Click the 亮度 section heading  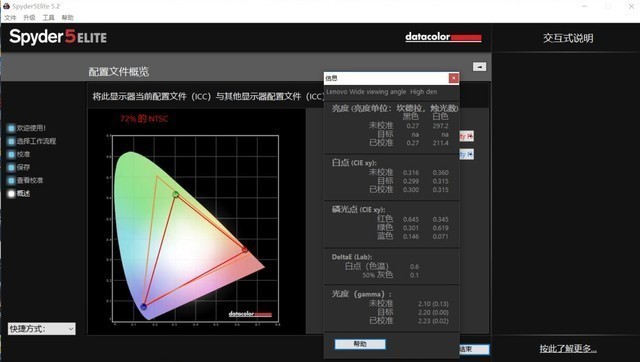395,108
